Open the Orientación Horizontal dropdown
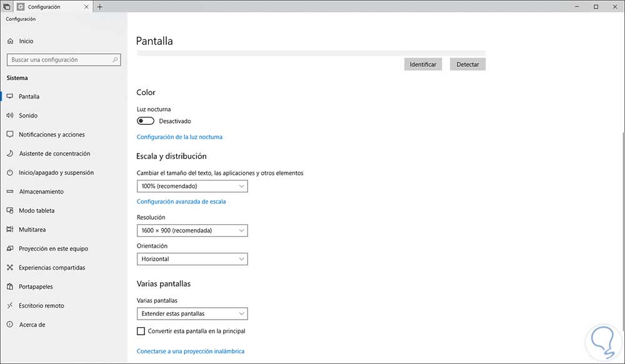The image size is (625, 364). click(x=192, y=259)
